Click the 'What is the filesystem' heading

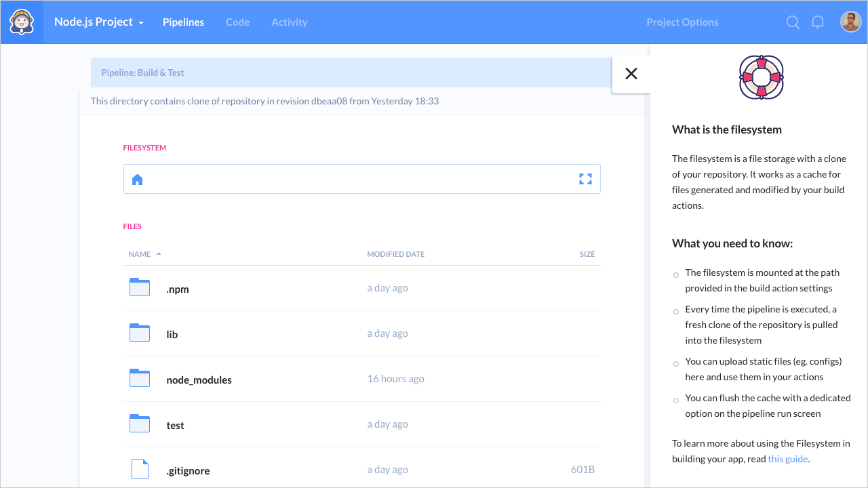(x=727, y=129)
